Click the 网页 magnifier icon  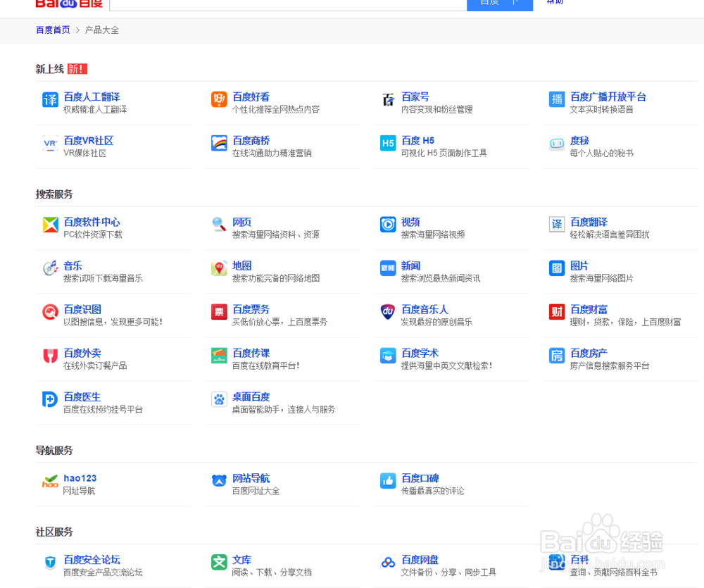click(219, 225)
